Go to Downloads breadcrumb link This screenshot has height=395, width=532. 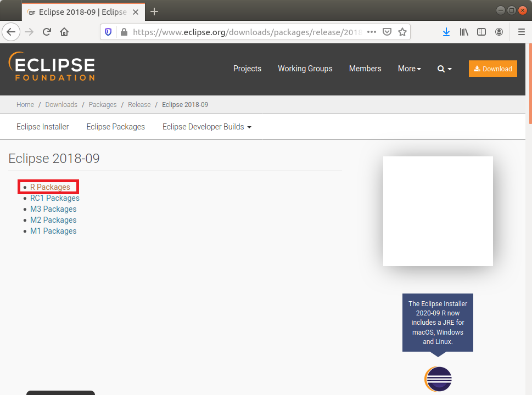pyautogui.click(x=61, y=105)
